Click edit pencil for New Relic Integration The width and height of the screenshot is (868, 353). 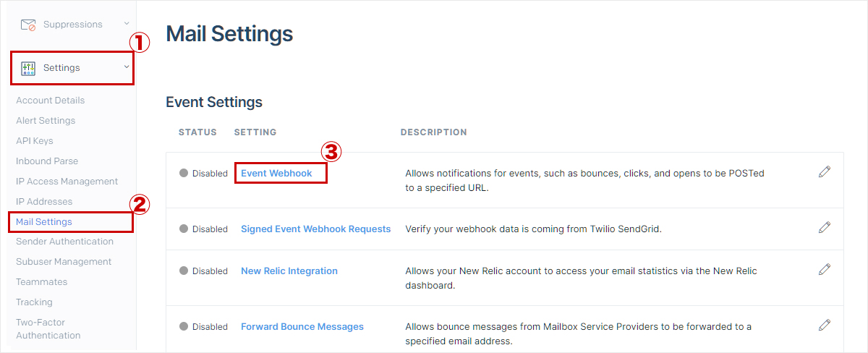pyautogui.click(x=825, y=270)
